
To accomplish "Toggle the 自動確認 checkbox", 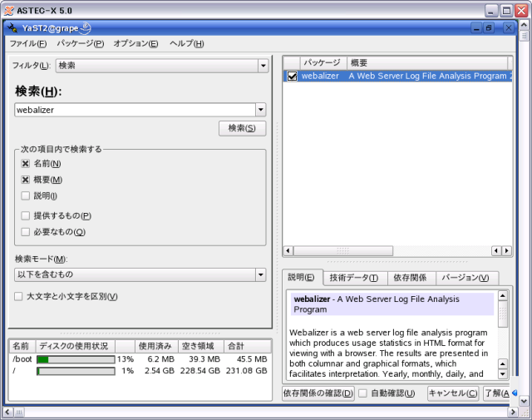I will tap(362, 393).
